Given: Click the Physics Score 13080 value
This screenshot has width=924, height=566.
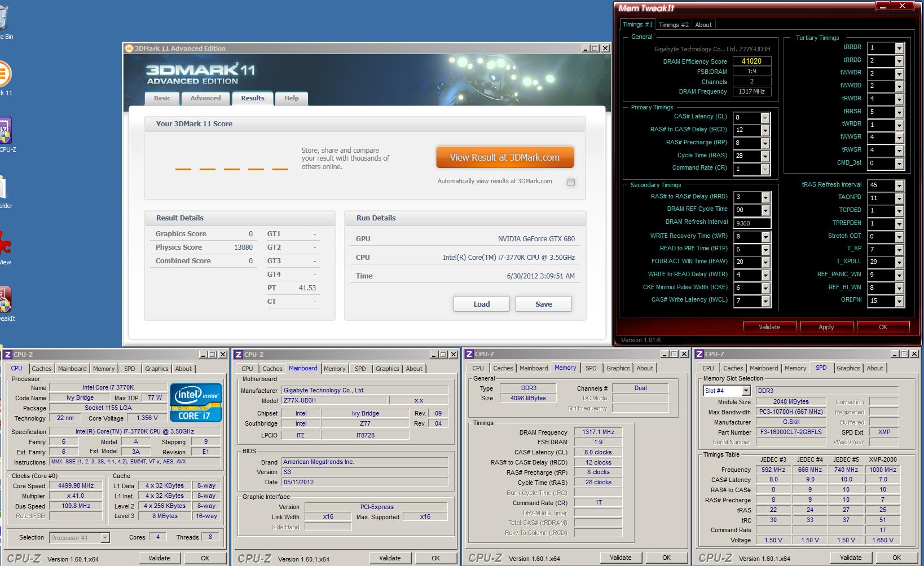Looking at the screenshot, I should pos(243,247).
